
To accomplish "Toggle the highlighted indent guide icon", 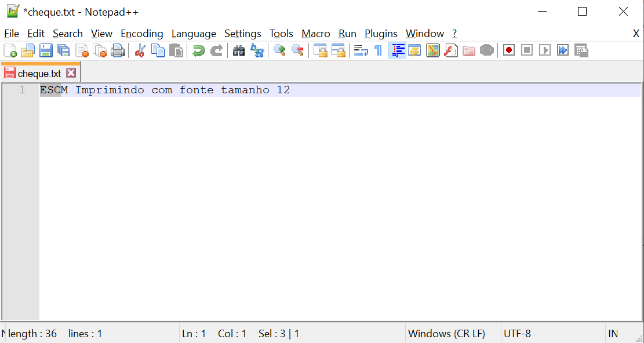I will [x=397, y=50].
